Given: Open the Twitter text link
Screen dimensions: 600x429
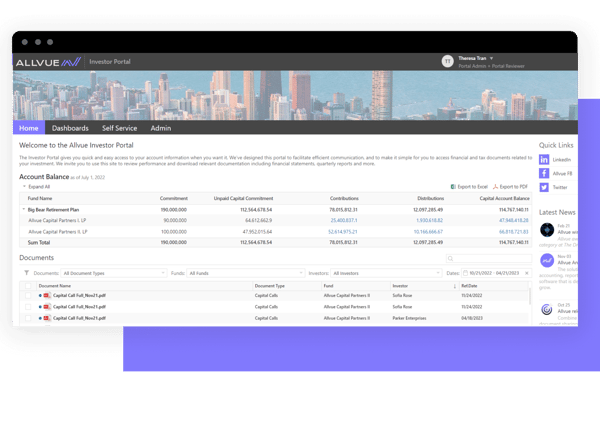Looking at the screenshot, I should (x=560, y=187).
